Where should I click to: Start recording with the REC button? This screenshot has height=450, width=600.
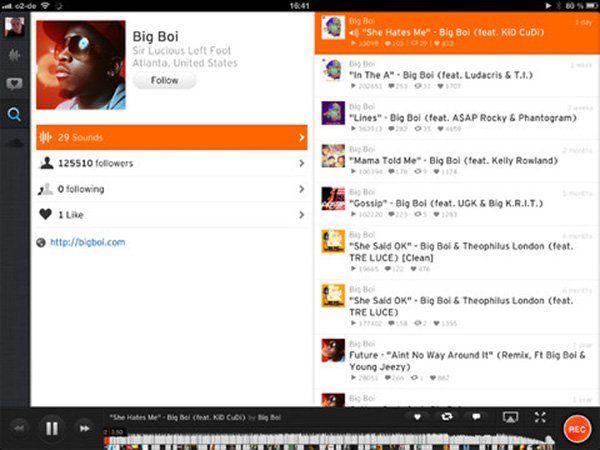point(577,429)
